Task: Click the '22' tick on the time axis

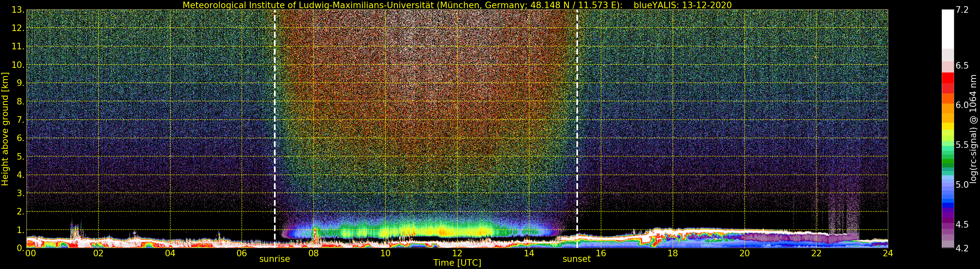Action: point(816,253)
